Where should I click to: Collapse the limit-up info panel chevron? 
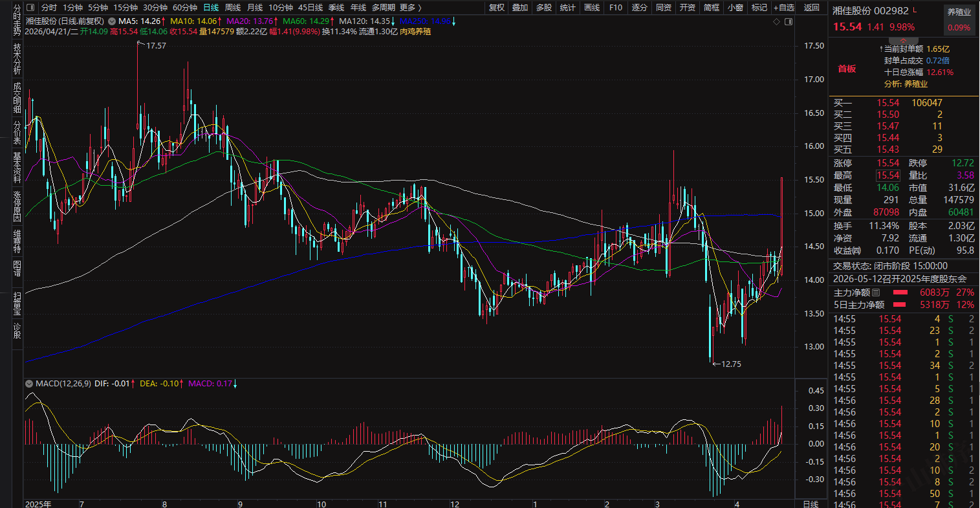coord(904,41)
